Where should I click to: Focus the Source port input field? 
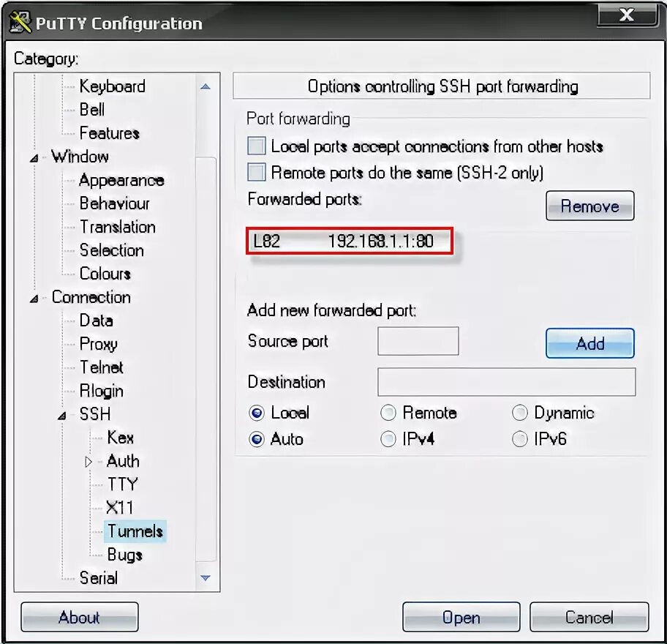tap(418, 341)
